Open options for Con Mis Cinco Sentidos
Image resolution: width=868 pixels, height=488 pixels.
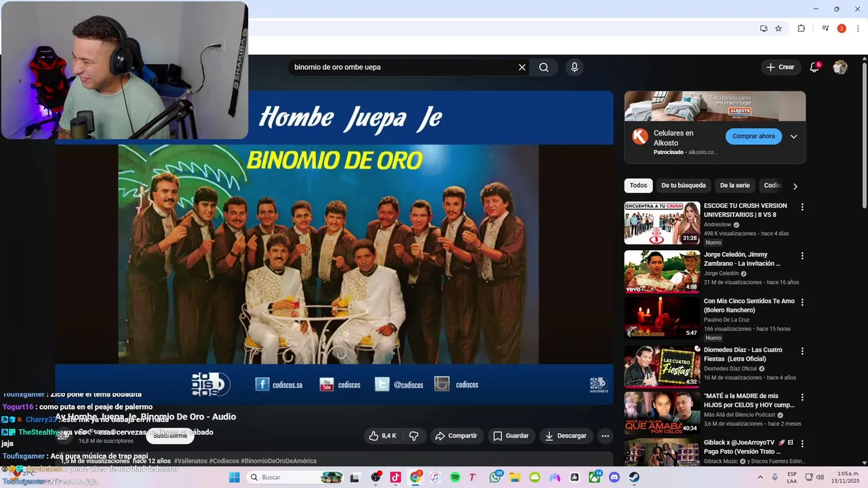tap(802, 302)
